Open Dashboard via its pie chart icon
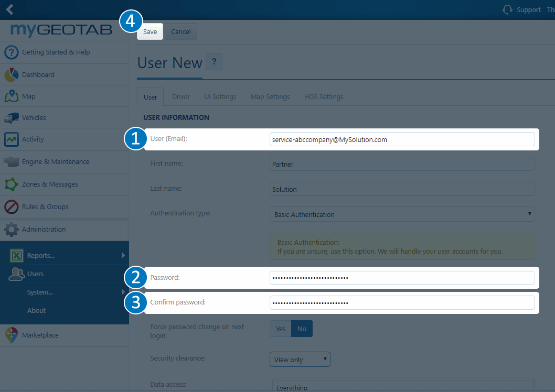The width and height of the screenshot is (555, 392). tap(12, 75)
